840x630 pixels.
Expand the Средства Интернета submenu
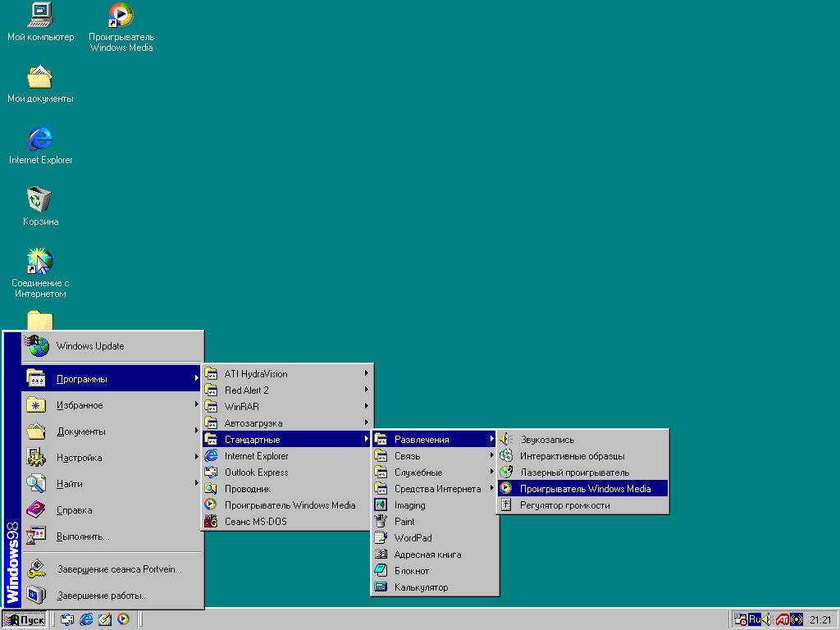click(x=435, y=489)
